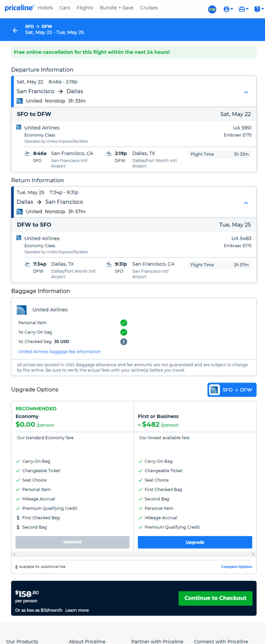Click the United logo in departure summary
The height and width of the screenshot is (644, 265).
pos(19,101)
